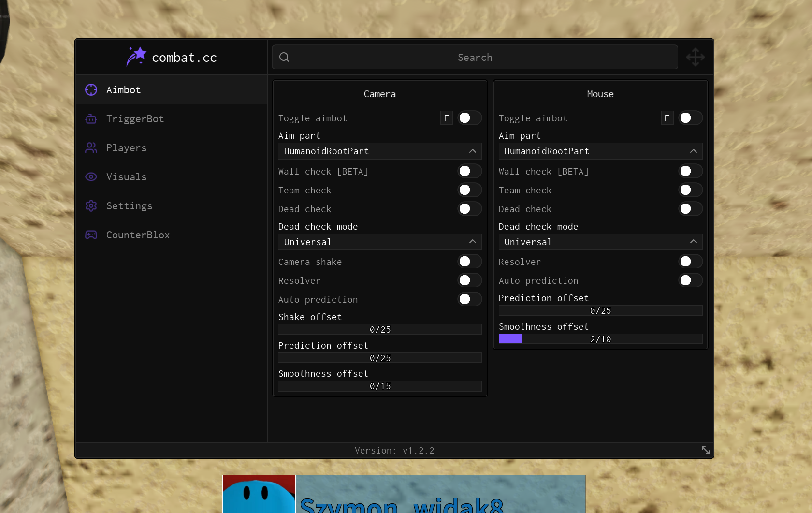
Task: Click the Search input field
Action: click(x=475, y=58)
